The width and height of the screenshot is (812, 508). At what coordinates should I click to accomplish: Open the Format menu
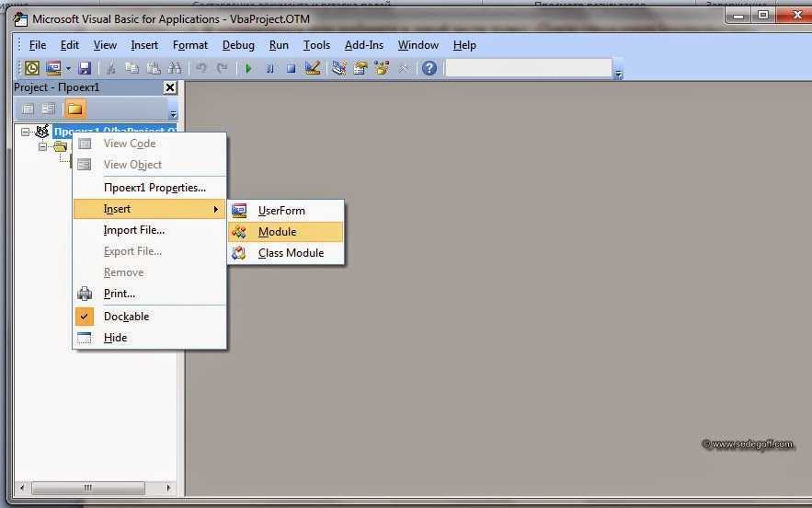pyautogui.click(x=190, y=46)
